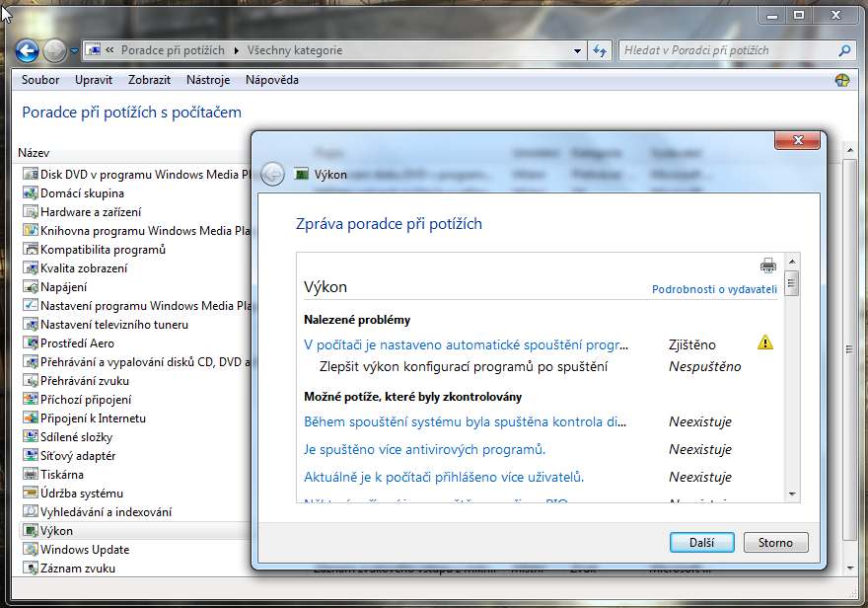
Task: Select the Domácí skupina icon
Action: 31,193
